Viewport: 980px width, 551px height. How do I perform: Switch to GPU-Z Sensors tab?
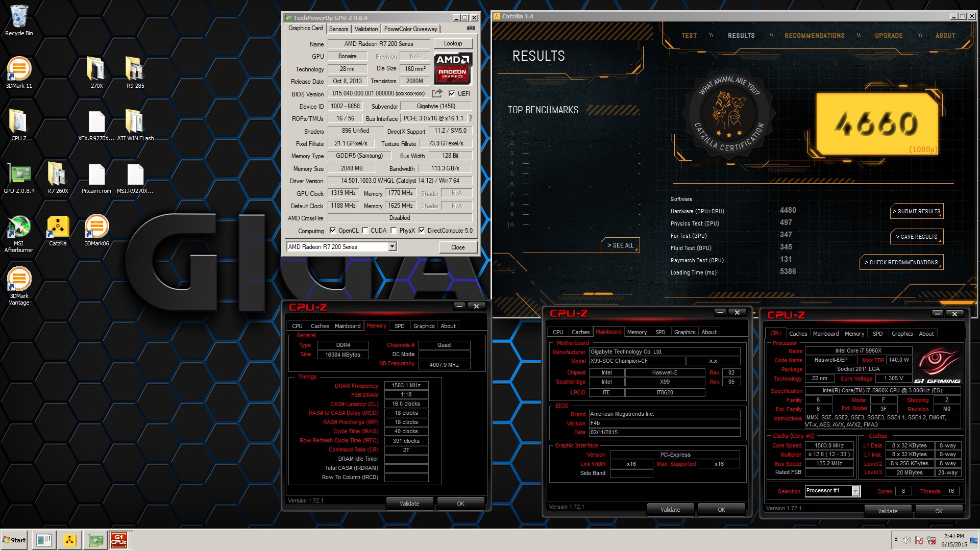coord(339,29)
